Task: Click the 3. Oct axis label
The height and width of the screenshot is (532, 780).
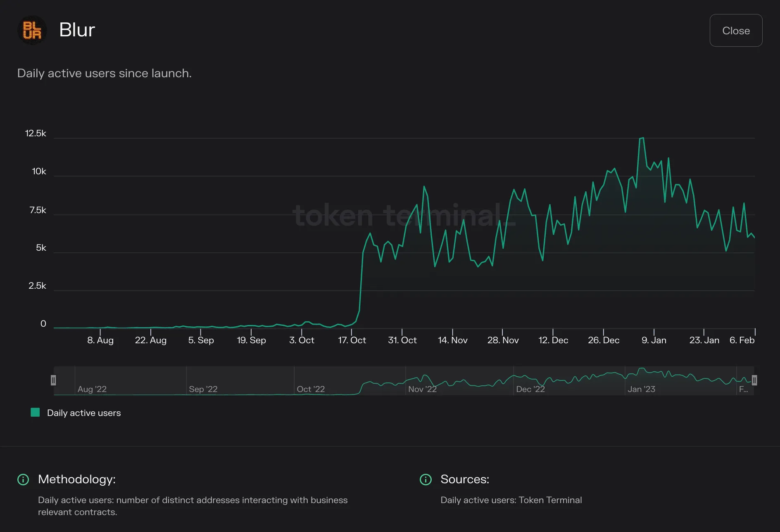Action: click(302, 340)
